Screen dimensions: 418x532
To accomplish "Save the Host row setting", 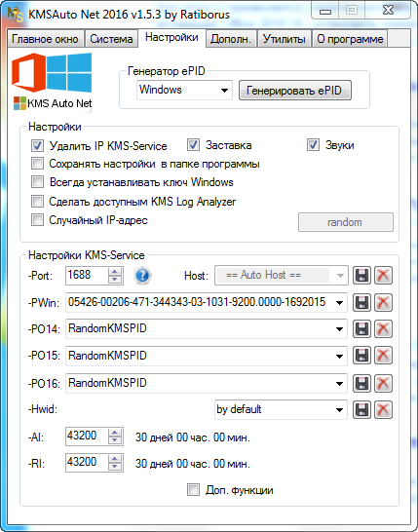I will (361, 275).
